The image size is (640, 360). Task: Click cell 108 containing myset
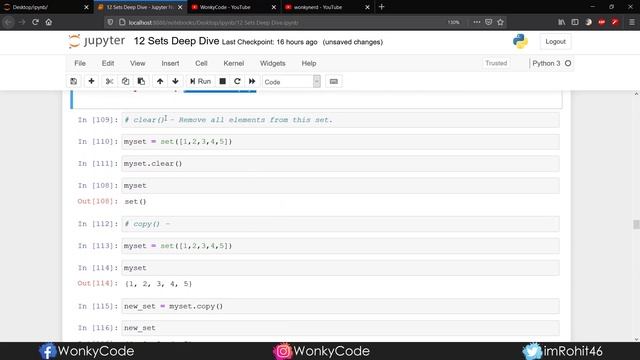340,186
